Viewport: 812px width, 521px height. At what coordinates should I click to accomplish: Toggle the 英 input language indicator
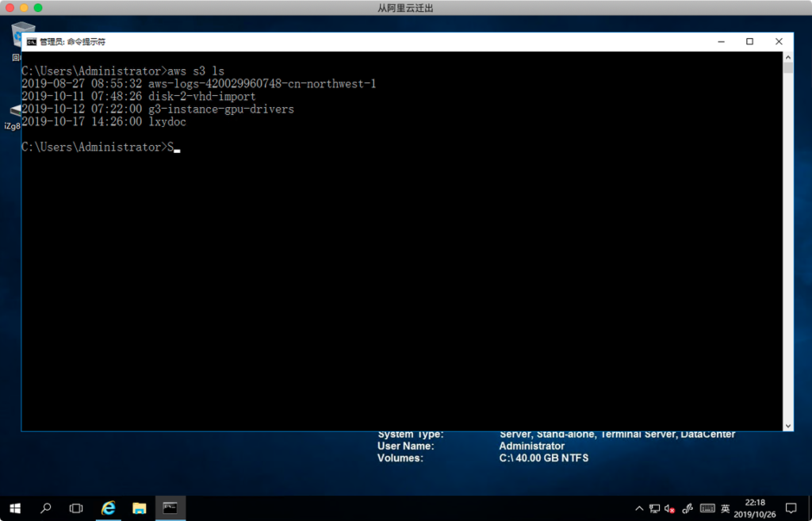(x=725, y=508)
